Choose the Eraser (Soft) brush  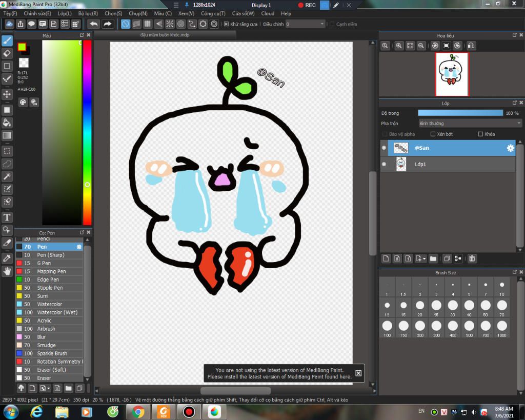click(x=50, y=370)
